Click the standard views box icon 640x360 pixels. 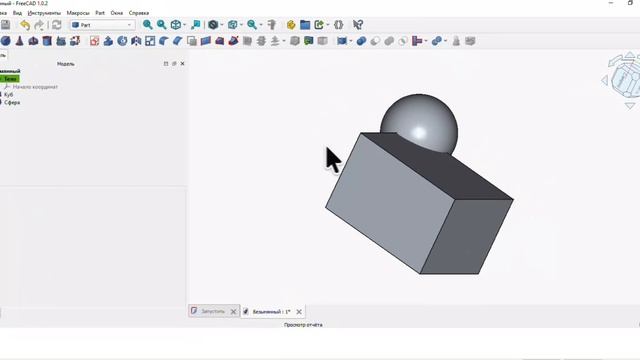(x=233, y=25)
